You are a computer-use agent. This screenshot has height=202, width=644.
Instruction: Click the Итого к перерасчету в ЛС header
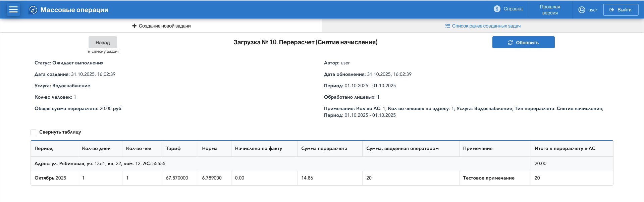pyautogui.click(x=565, y=148)
